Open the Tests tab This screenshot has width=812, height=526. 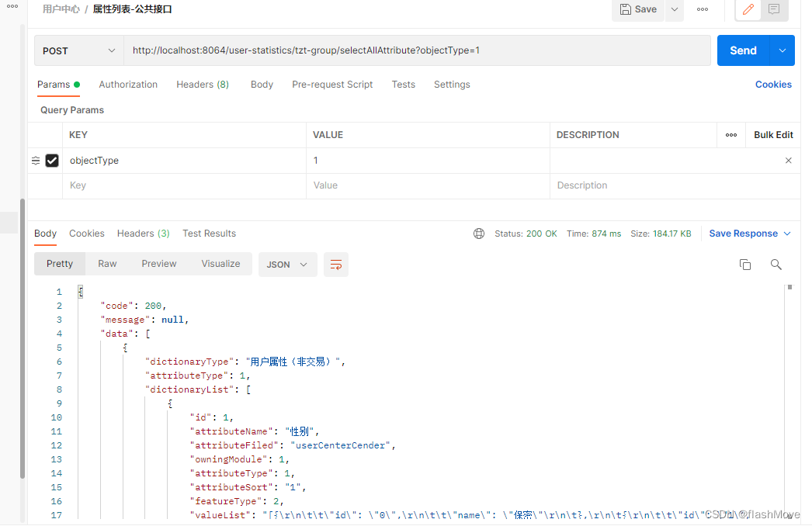click(x=403, y=85)
